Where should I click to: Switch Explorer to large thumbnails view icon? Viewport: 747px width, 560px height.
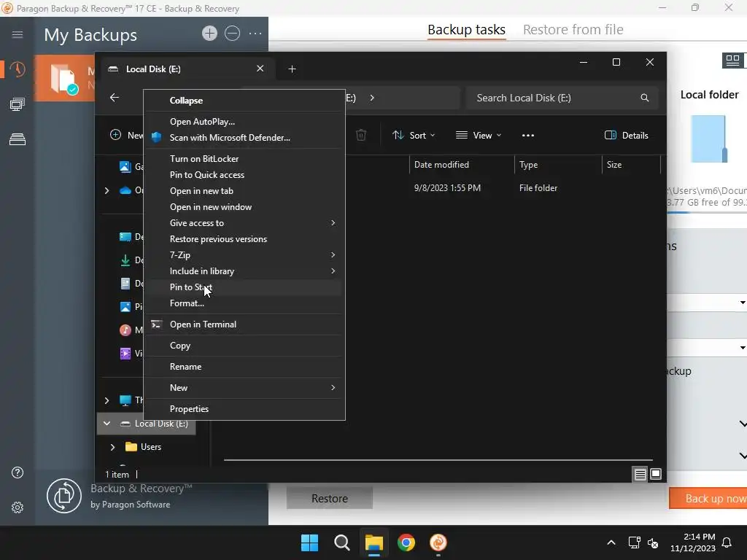656,474
